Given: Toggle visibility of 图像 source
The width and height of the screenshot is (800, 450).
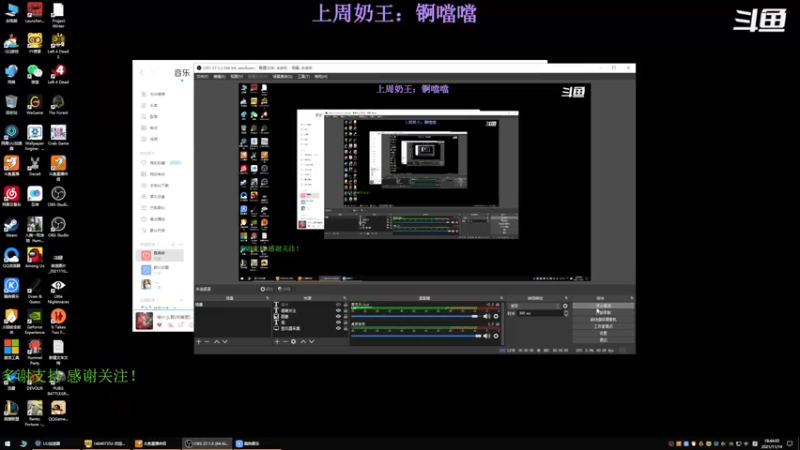Looking at the screenshot, I should click(x=338, y=316).
